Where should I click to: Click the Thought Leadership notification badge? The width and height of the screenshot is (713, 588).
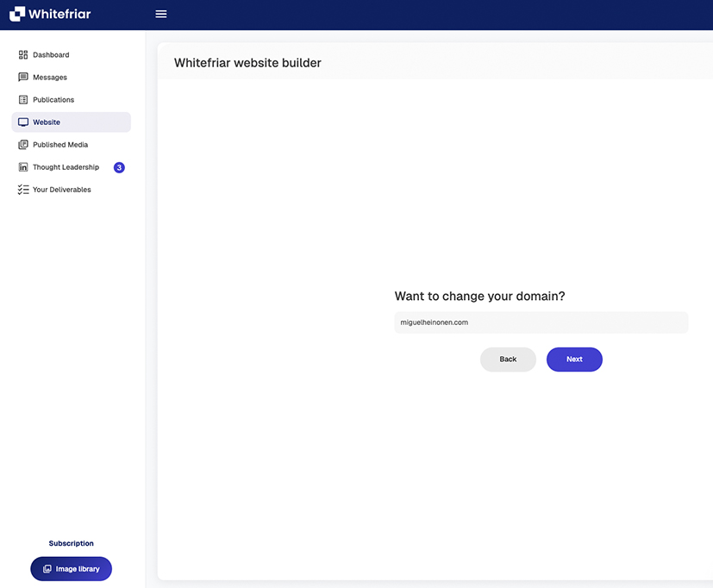119,167
